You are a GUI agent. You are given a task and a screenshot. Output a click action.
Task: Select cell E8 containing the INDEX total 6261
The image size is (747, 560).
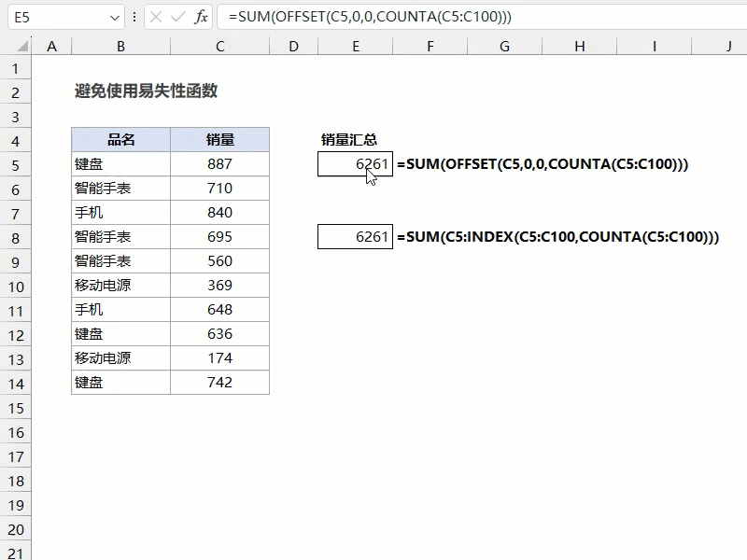click(355, 237)
